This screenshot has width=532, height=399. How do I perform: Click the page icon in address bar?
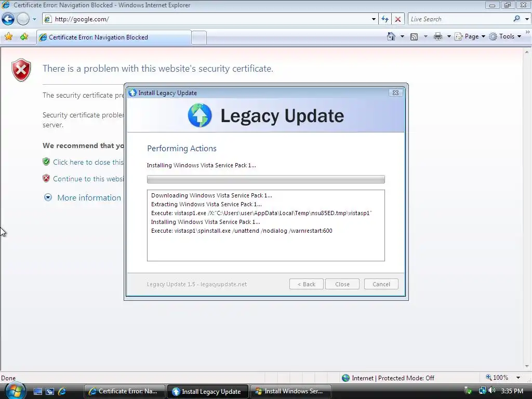[48, 19]
